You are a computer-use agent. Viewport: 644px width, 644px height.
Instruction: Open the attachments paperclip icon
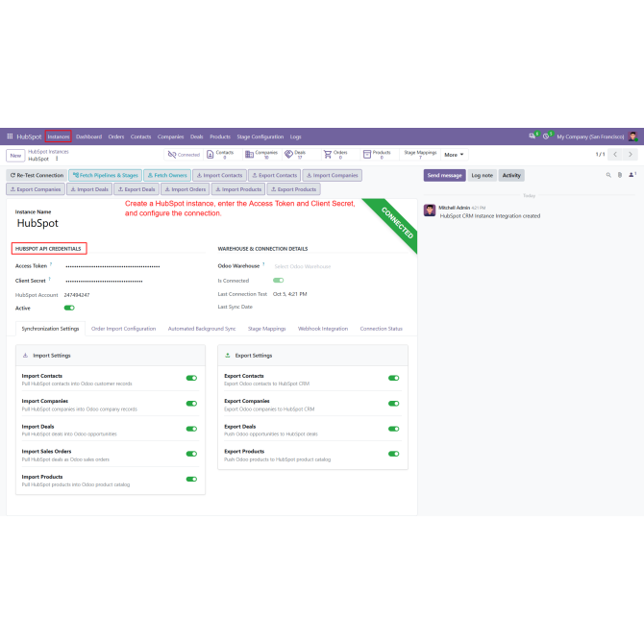tap(620, 175)
